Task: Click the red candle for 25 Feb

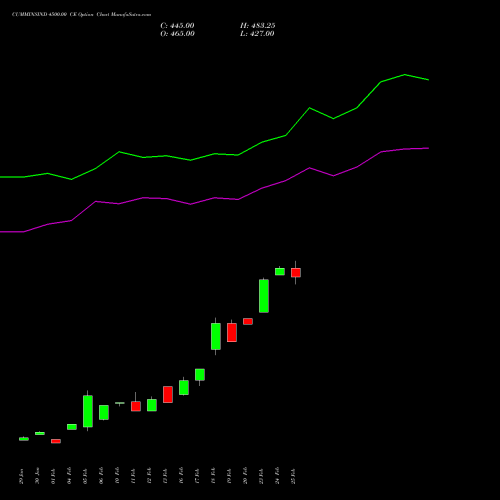Action: tap(296, 272)
